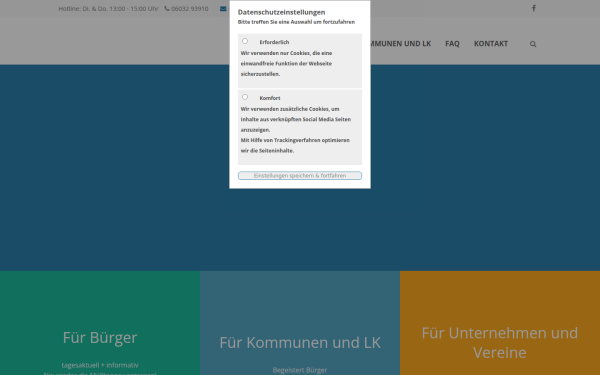This screenshot has height=375, width=600.
Task: Click the Hotline: Di. & Do. hours text
Action: pyautogui.click(x=108, y=8)
